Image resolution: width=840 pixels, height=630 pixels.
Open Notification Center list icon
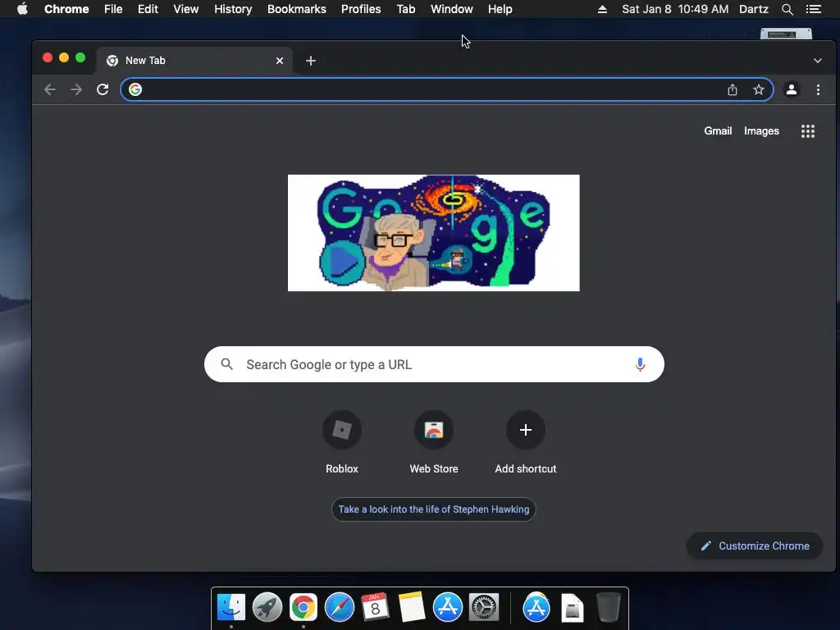pos(814,9)
